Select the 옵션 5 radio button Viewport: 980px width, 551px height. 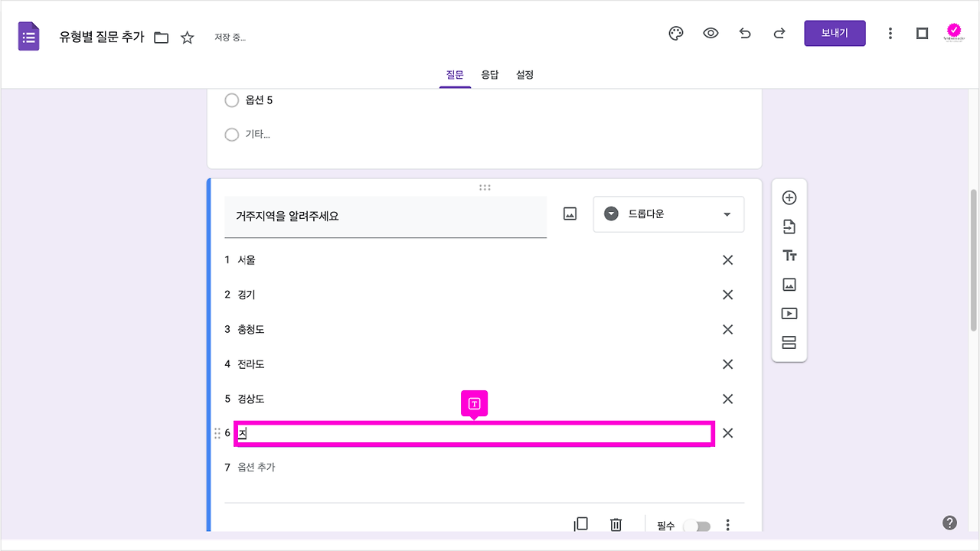click(x=232, y=100)
